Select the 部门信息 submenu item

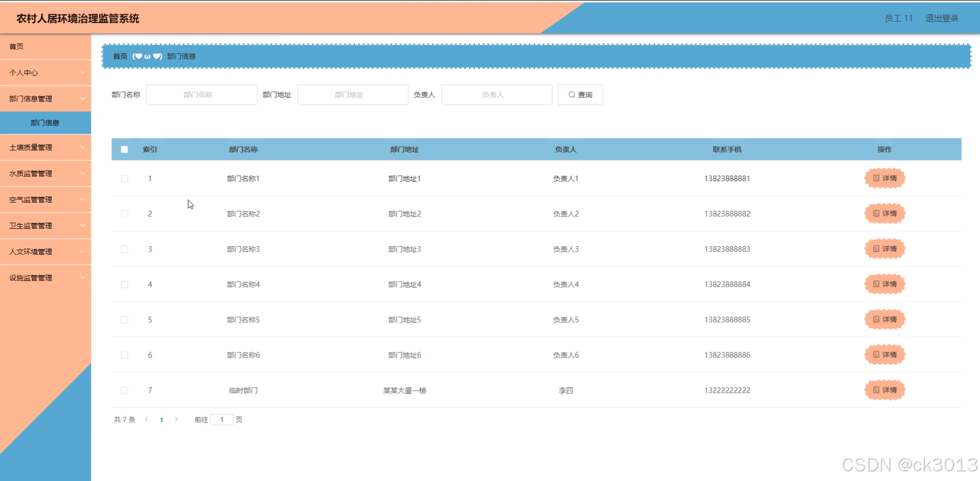click(x=45, y=123)
